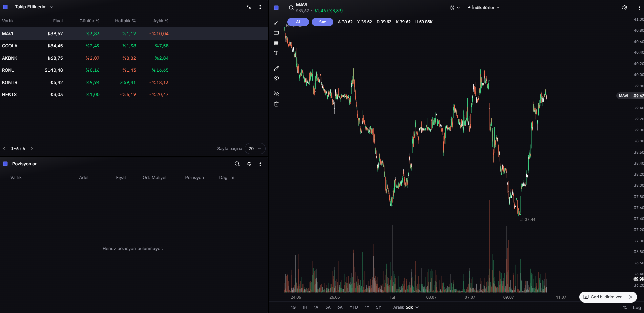Screen dimensions: 644x313
Task: Select the KONTR row in watchlist
Action: (134, 82)
